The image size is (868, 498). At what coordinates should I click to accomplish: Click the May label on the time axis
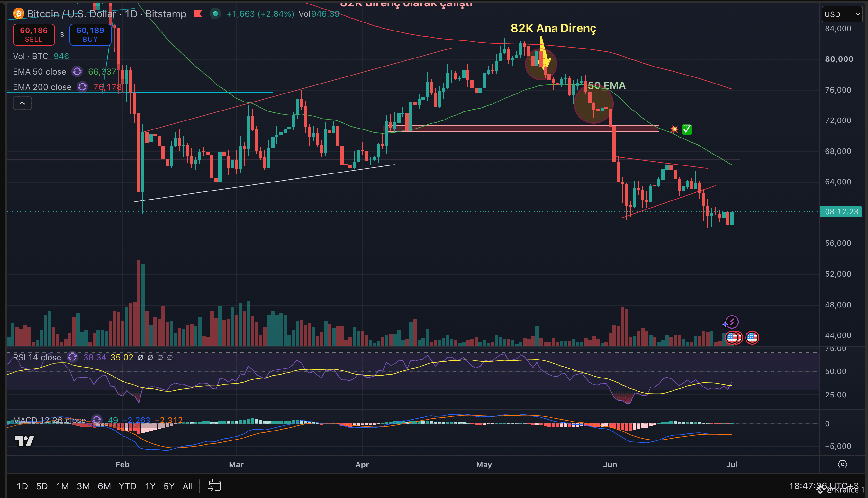pyautogui.click(x=484, y=464)
